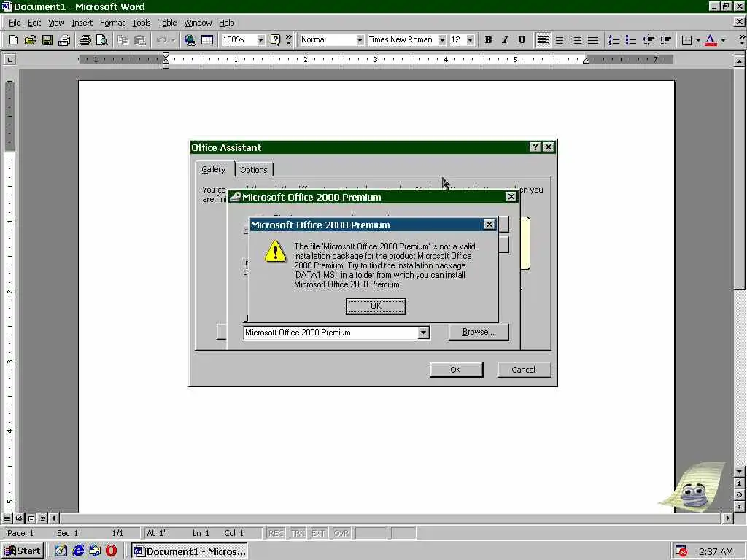Click the Show Desktop quick launch icon

click(x=61, y=551)
